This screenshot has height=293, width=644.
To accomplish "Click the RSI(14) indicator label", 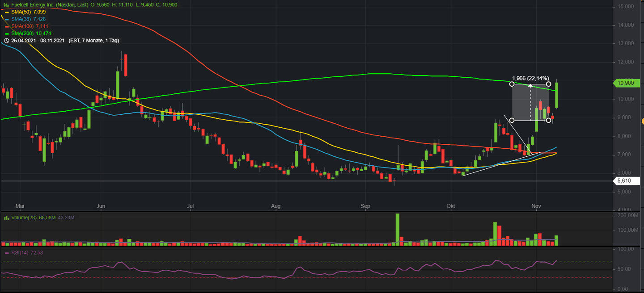I will point(20,253).
